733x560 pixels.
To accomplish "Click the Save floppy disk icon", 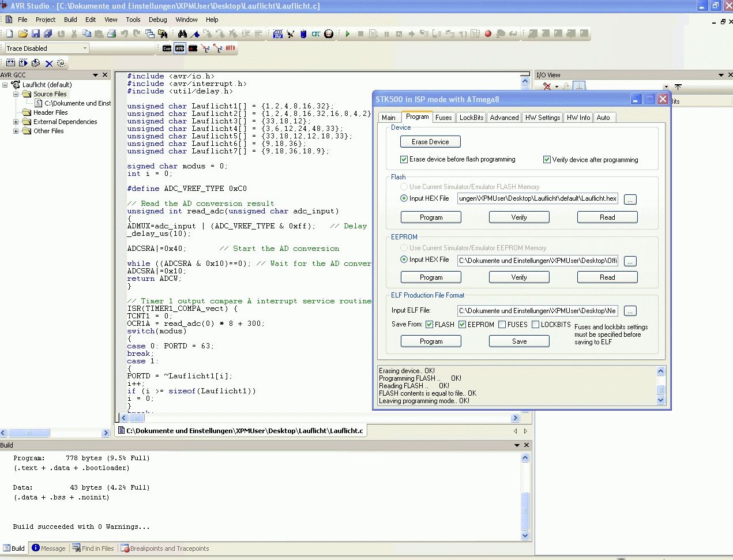I will 35,34.
